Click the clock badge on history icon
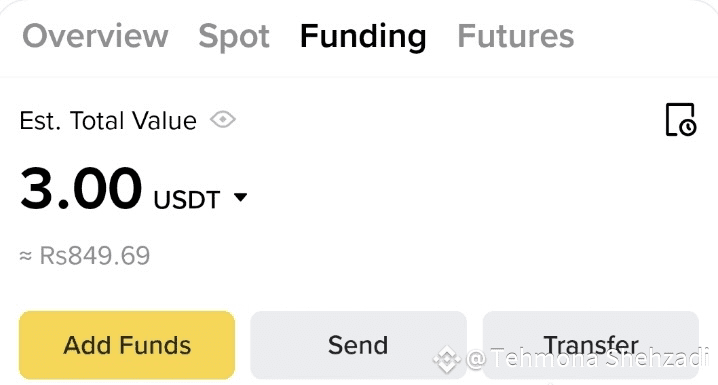 pyautogui.click(x=687, y=127)
